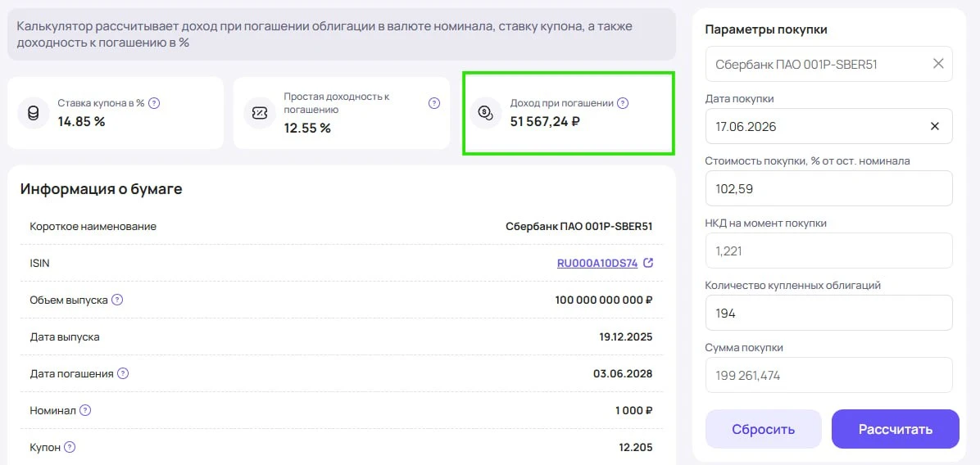Focus the Количество купленных облигаций field
The image size is (980, 465).
coord(828,313)
